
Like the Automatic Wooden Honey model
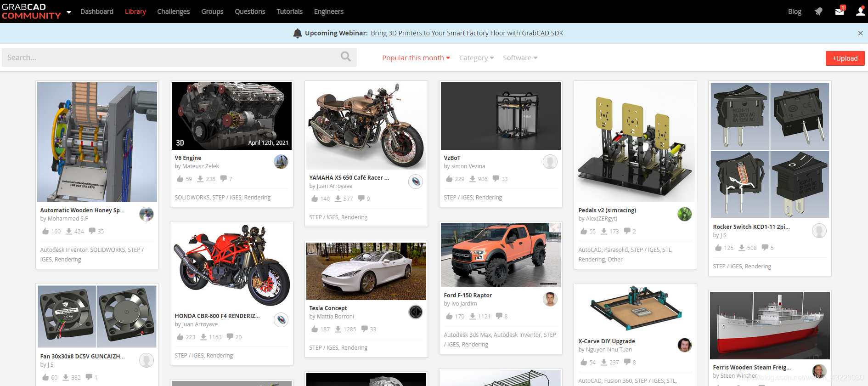(x=45, y=231)
